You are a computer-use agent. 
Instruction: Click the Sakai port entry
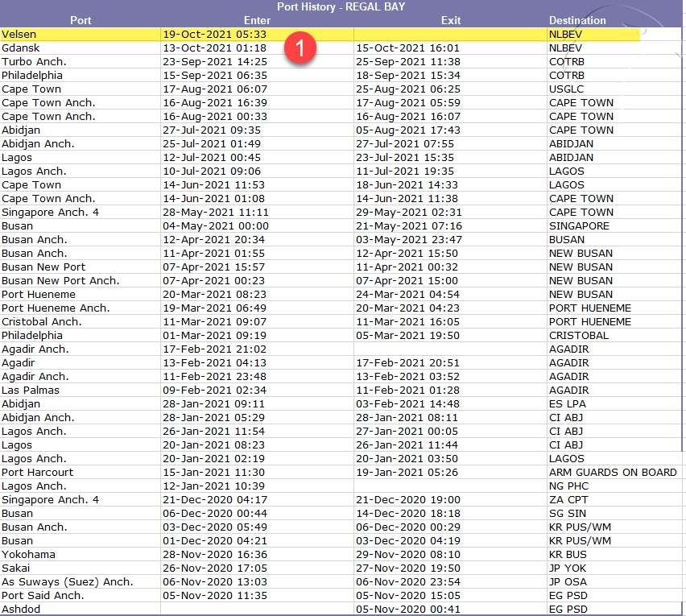[16, 568]
